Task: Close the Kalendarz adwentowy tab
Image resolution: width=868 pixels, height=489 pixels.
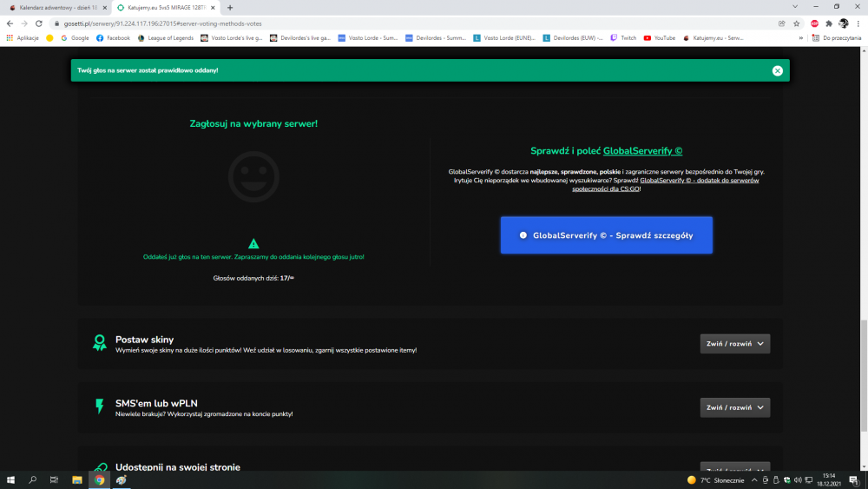Action: pos(105,8)
